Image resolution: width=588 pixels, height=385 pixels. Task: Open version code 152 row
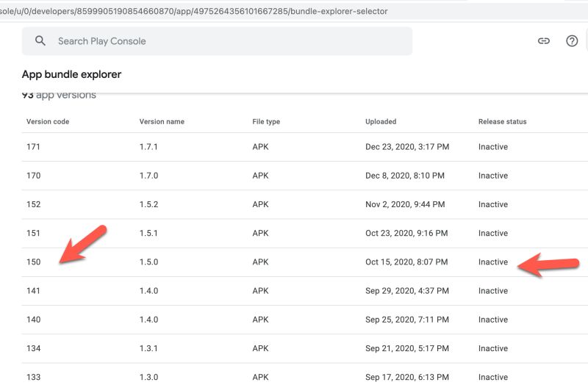tap(304, 205)
